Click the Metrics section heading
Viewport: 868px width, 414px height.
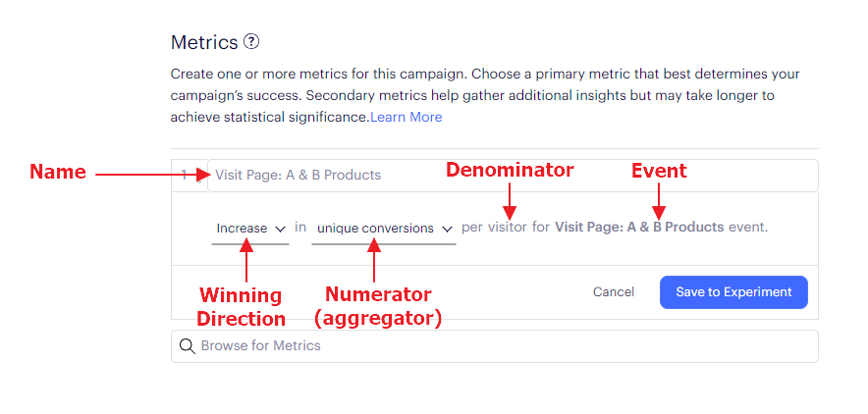204,42
